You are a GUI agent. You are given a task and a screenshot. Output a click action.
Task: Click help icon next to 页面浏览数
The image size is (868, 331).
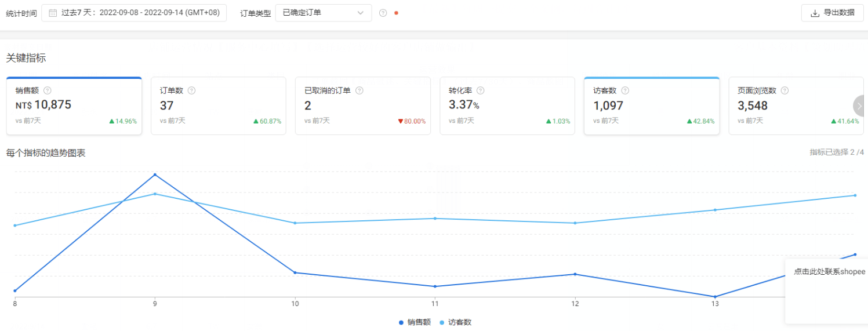pyautogui.click(x=785, y=90)
